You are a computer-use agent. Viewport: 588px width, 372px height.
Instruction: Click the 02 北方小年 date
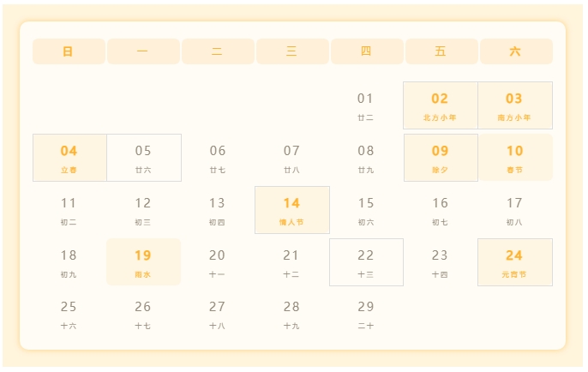[440, 105]
